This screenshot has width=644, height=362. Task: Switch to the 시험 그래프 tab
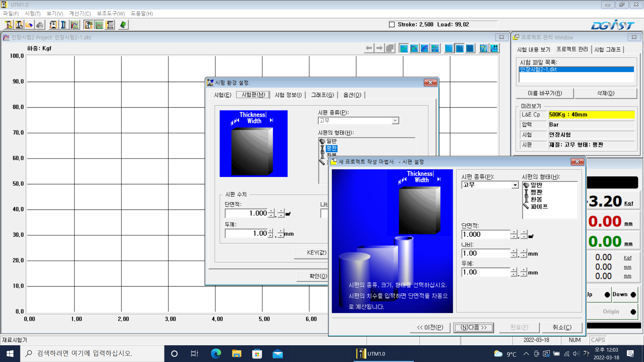point(607,50)
